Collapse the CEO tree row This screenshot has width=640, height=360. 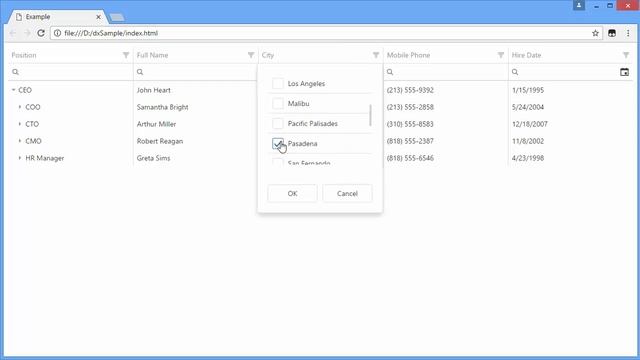click(x=13, y=90)
